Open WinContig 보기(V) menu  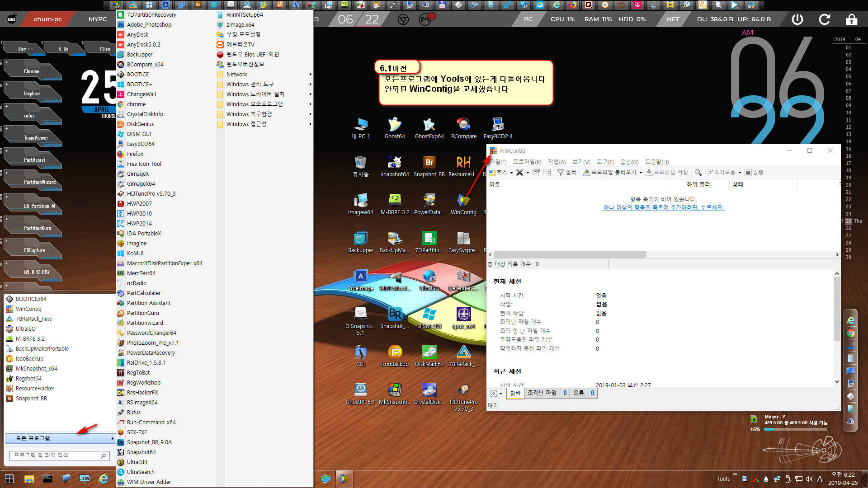click(x=581, y=162)
